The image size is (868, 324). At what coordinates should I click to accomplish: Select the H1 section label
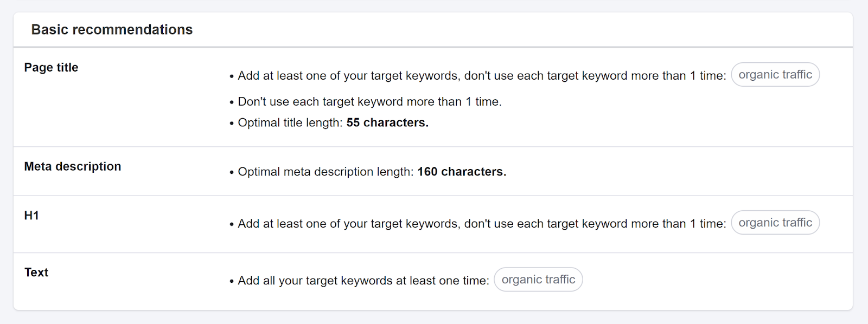click(32, 215)
